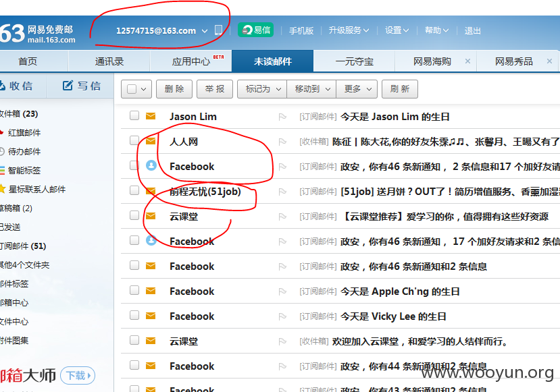
Task: Check the 前程无忧(51job) email checkbox
Action: tap(134, 190)
